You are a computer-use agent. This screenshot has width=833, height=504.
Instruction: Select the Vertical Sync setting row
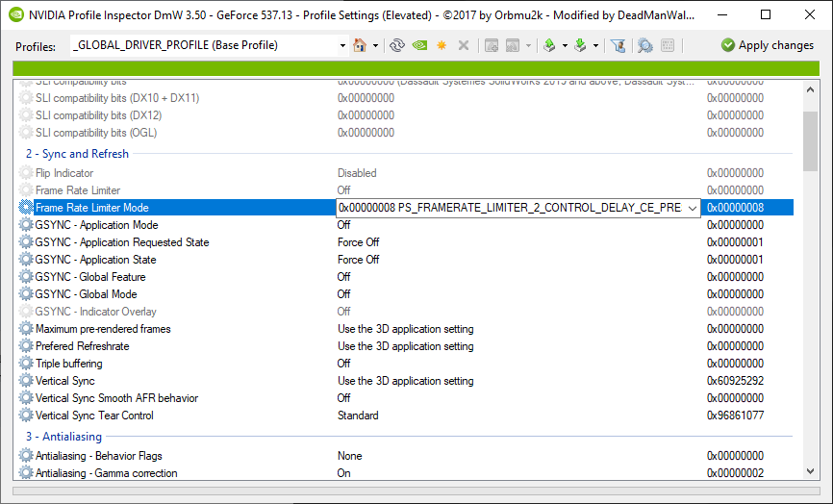64,381
